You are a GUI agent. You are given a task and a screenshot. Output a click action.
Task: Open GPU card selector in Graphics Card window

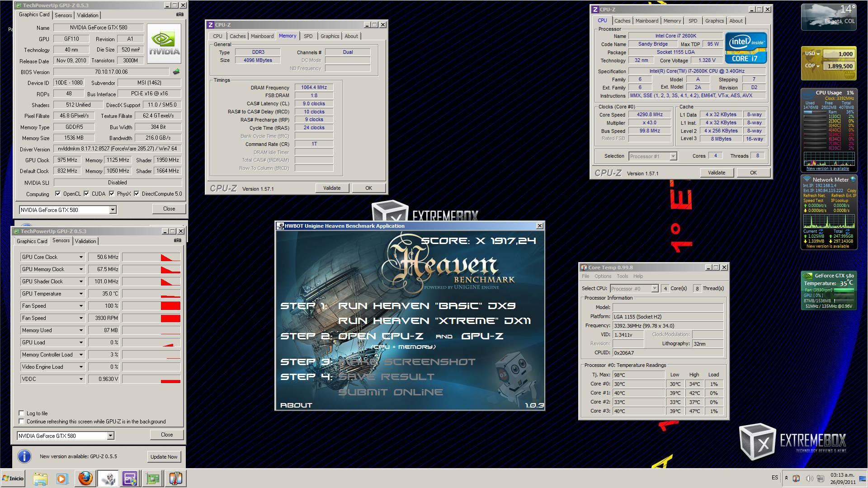68,210
